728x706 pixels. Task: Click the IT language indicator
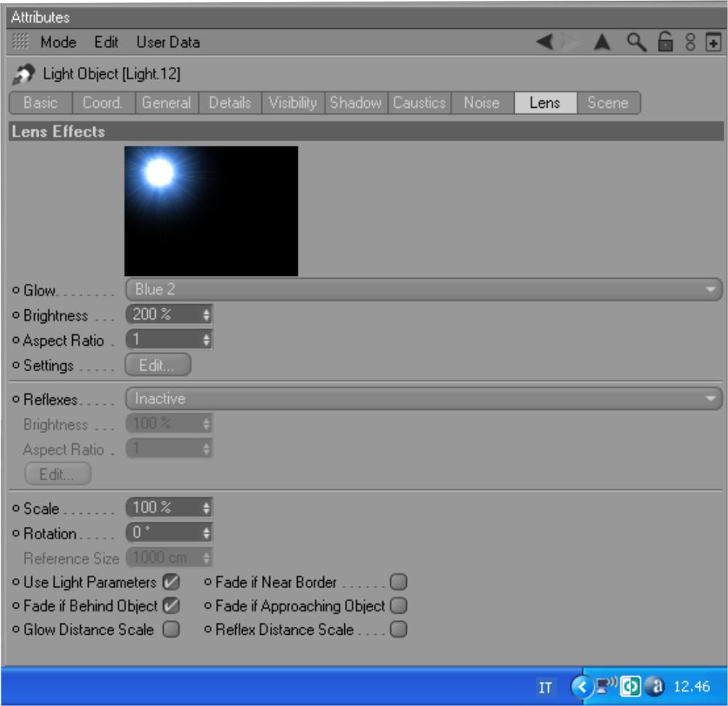[545, 687]
